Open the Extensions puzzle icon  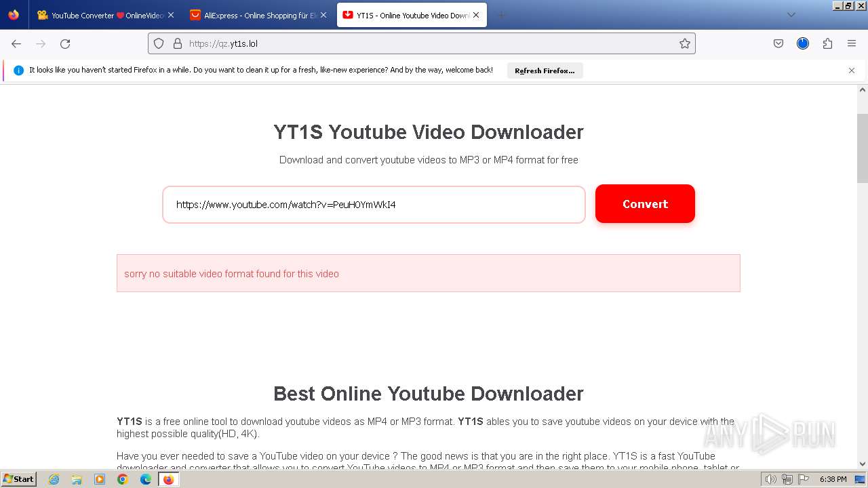click(x=827, y=43)
